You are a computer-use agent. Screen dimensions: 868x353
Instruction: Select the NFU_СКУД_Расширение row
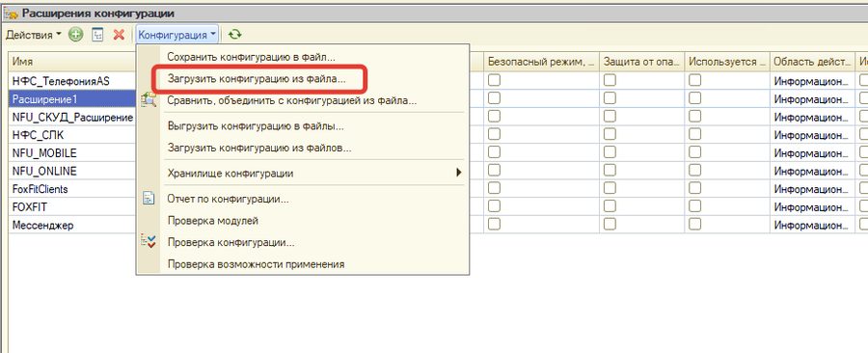click(x=72, y=117)
